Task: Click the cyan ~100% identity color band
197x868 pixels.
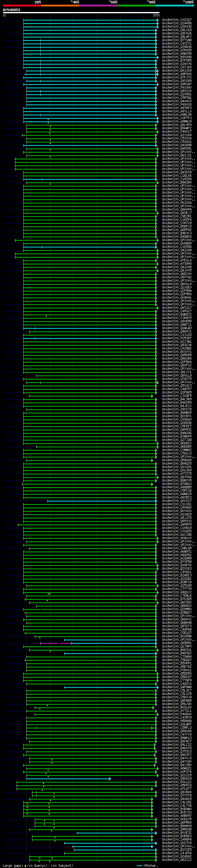Action: [x=175, y=6]
